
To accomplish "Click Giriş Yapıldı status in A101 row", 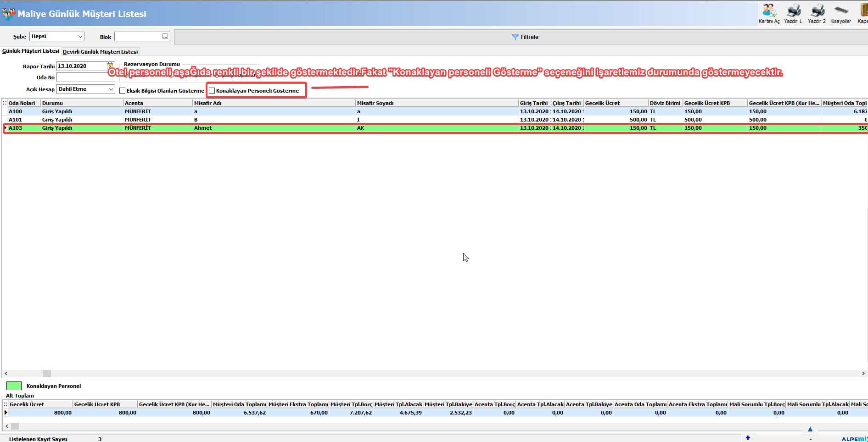I will click(x=82, y=120).
